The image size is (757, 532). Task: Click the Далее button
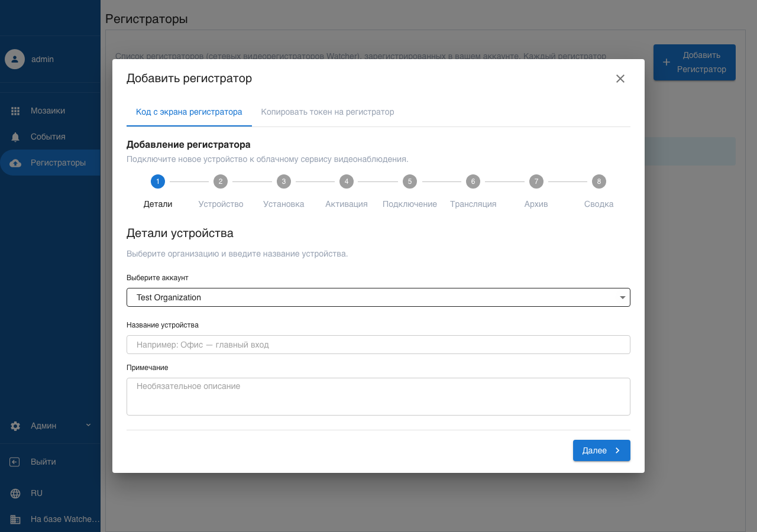[x=601, y=450]
